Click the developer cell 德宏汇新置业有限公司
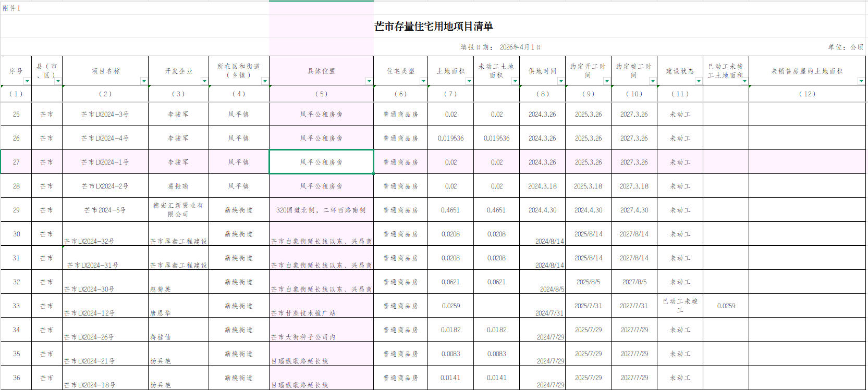 [178, 210]
